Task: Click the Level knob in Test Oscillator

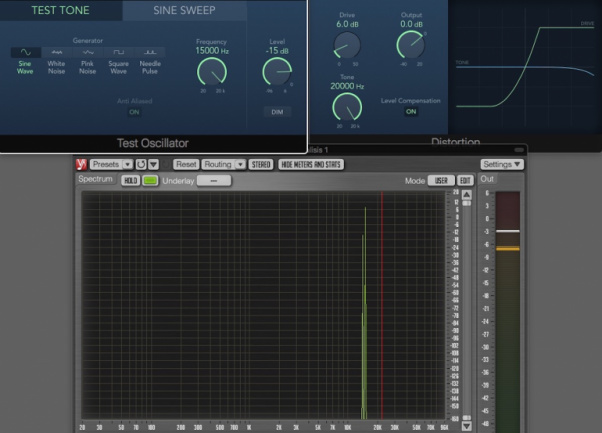Action: (x=277, y=72)
